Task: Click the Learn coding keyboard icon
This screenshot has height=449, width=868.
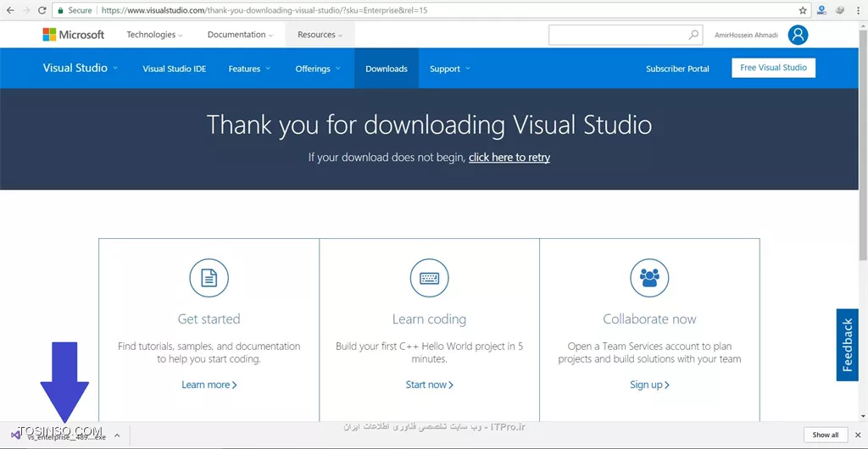Action: tap(429, 278)
